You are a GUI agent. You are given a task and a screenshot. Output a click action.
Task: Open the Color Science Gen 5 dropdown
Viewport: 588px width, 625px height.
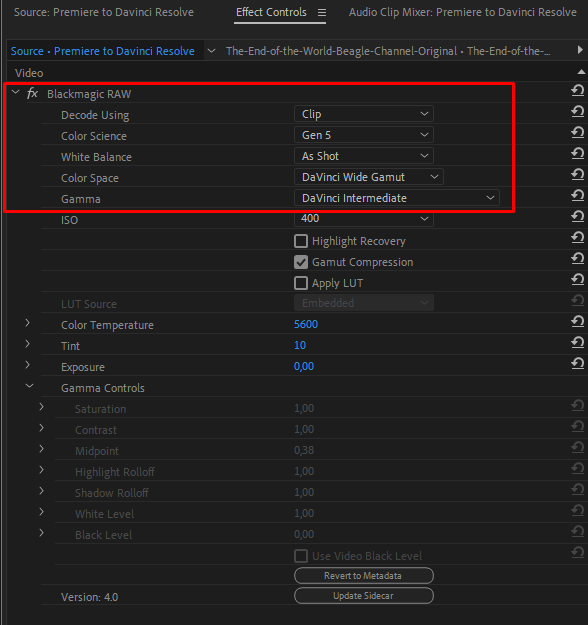pyautogui.click(x=364, y=135)
